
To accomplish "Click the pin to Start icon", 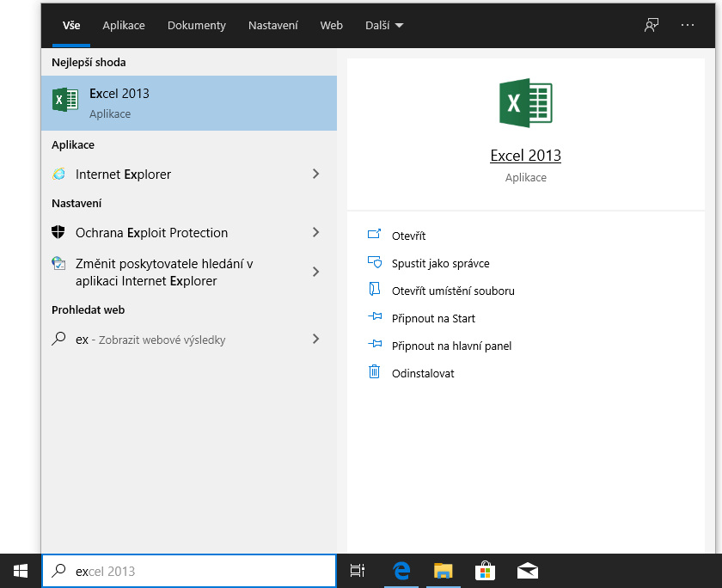I will point(375,316).
